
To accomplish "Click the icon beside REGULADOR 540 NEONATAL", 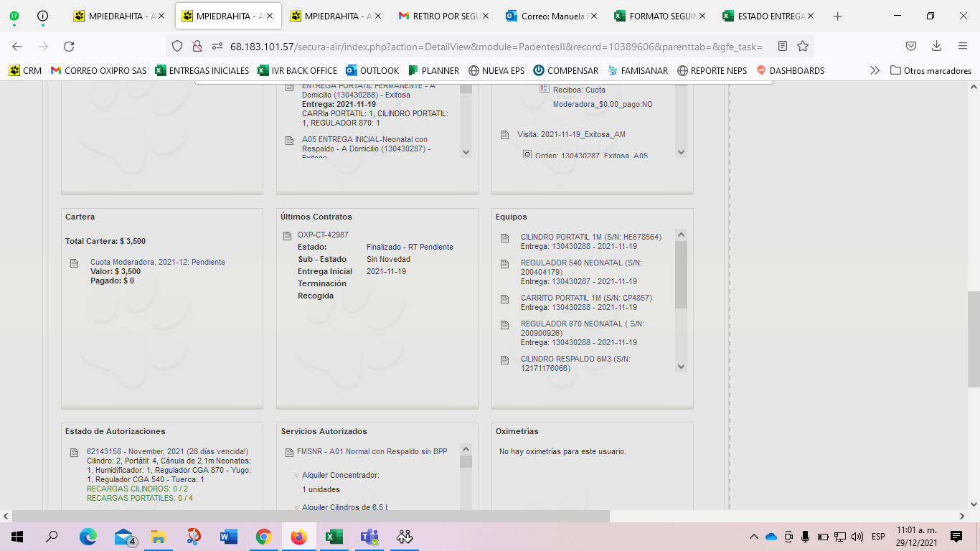I will tap(505, 264).
